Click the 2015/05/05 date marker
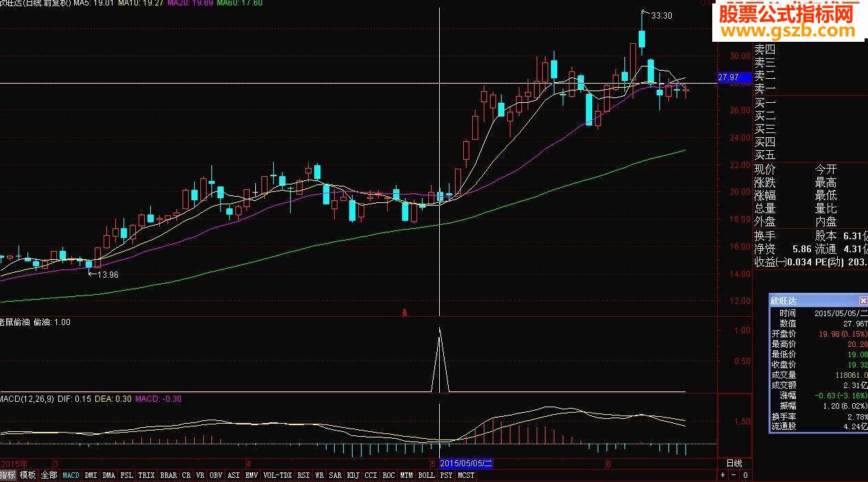868x482 pixels. [x=467, y=463]
